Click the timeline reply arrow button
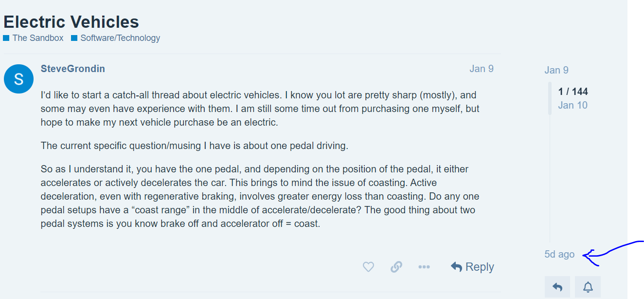The height and width of the screenshot is (299, 644). coord(557,287)
